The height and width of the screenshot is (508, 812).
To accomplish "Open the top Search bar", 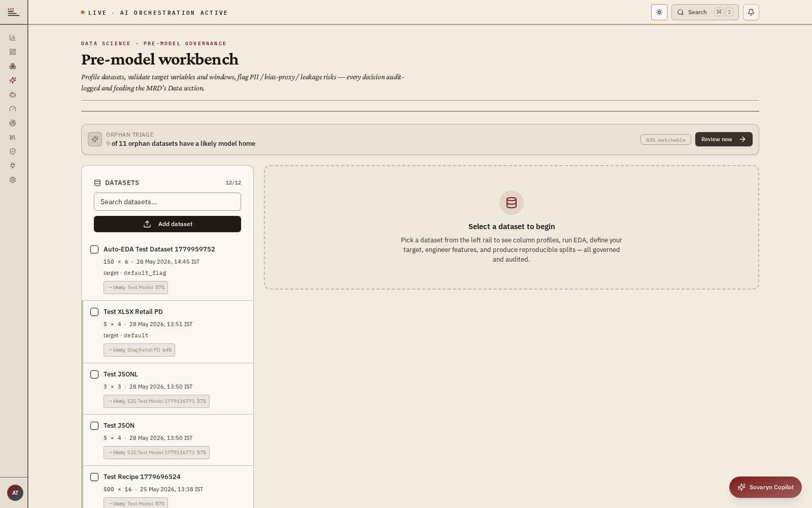I will pos(705,12).
